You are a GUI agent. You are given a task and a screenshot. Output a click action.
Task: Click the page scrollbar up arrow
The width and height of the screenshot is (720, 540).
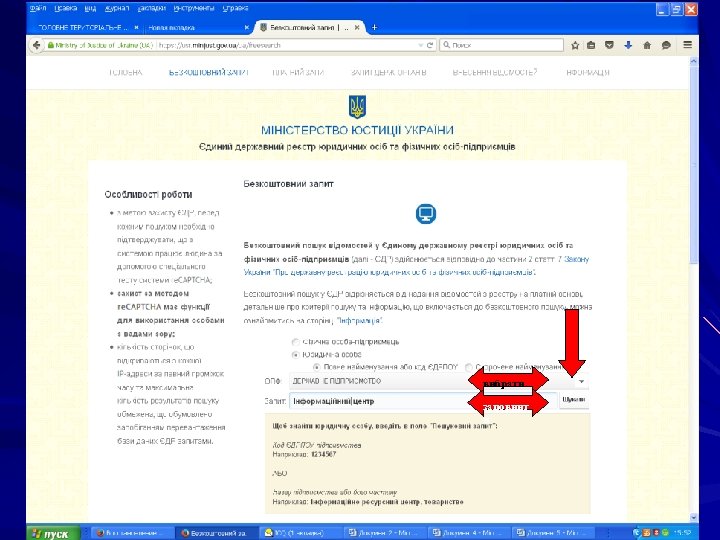click(693, 61)
